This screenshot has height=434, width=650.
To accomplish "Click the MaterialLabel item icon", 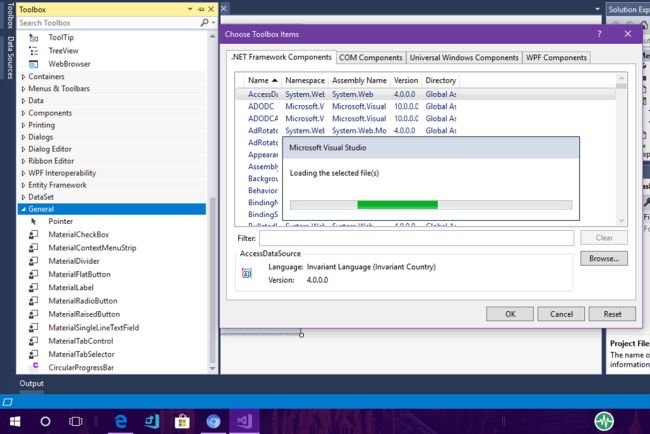I will (x=34, y=288).
